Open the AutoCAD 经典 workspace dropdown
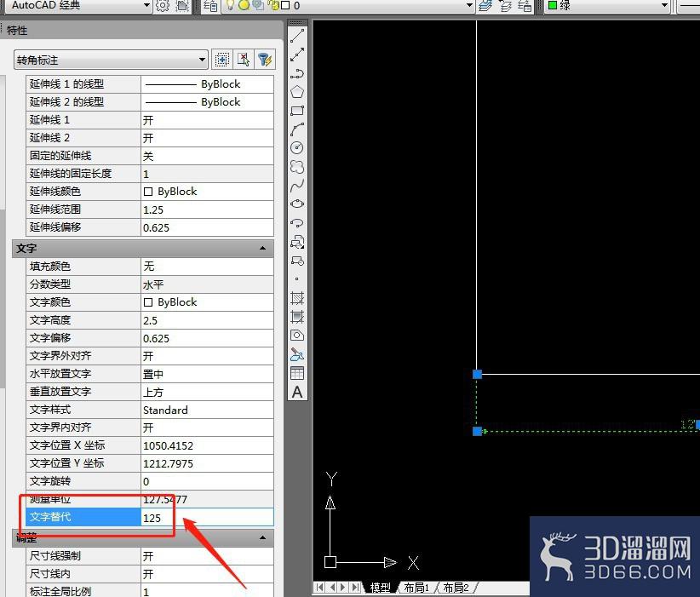Viewport: 700px width, 597px height. [146, 5]
